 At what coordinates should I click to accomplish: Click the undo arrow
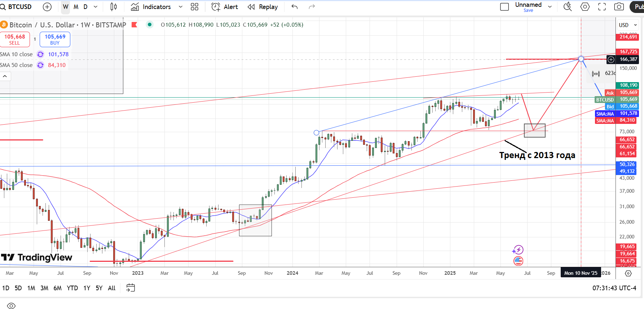point(295,7)
